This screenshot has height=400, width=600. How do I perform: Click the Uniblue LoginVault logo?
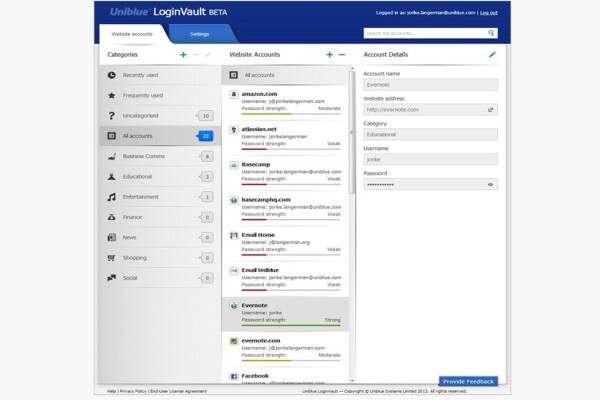168,12
